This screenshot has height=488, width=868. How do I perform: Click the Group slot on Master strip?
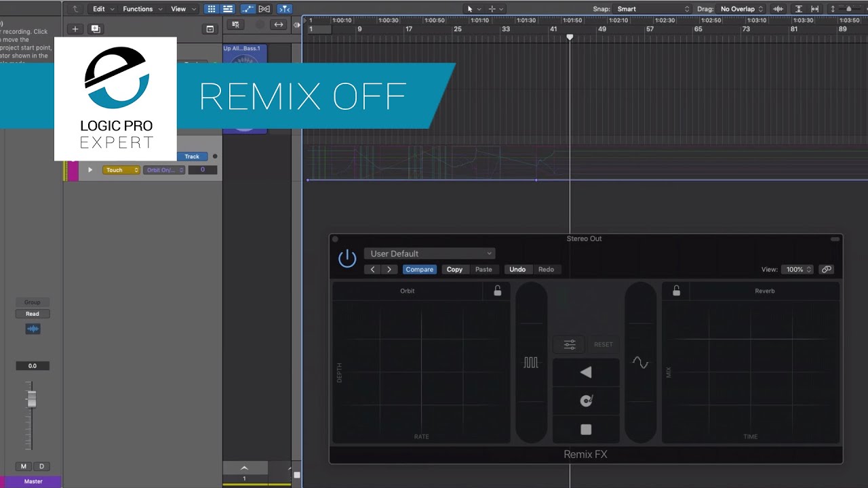coord(33,302)
